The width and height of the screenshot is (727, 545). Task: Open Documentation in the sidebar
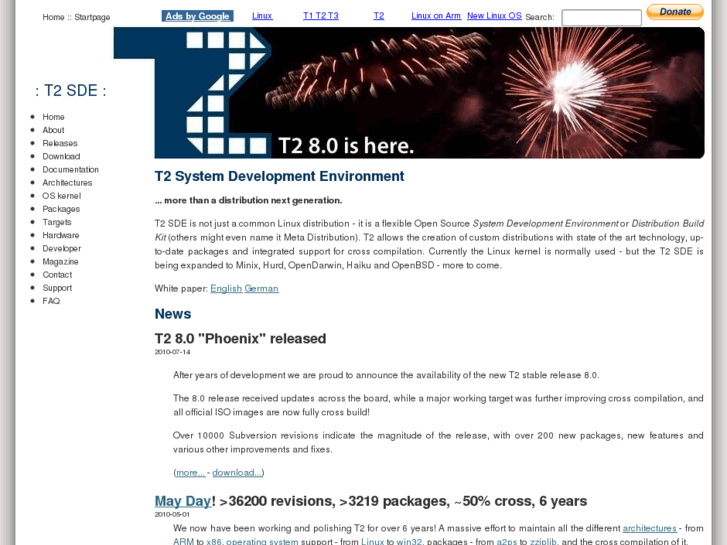click(70, 169)
